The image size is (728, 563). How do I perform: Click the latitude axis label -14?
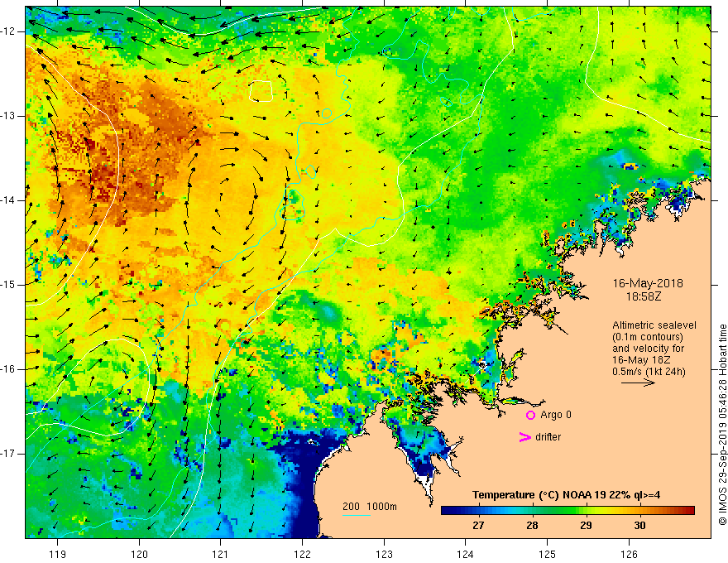[9, 200]
